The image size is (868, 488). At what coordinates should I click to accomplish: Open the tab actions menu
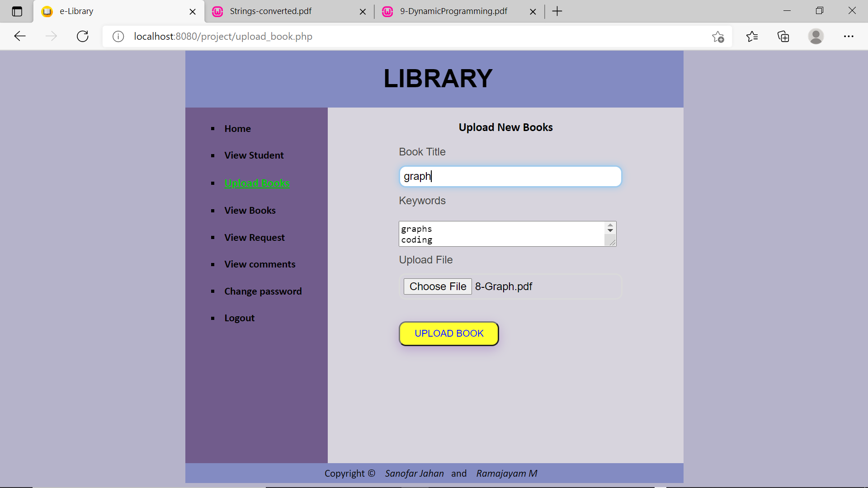(17, 11)
